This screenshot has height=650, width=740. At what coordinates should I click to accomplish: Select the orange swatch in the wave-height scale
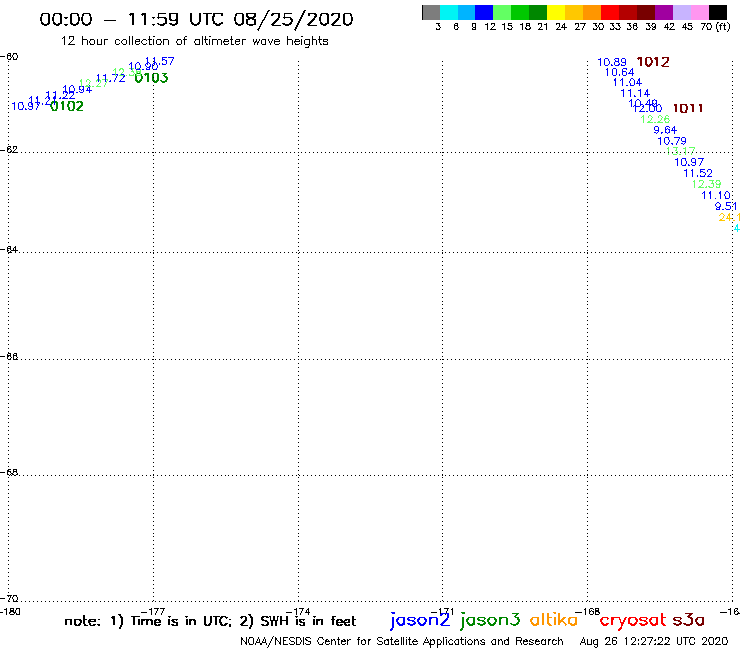[x=592, y=12]
